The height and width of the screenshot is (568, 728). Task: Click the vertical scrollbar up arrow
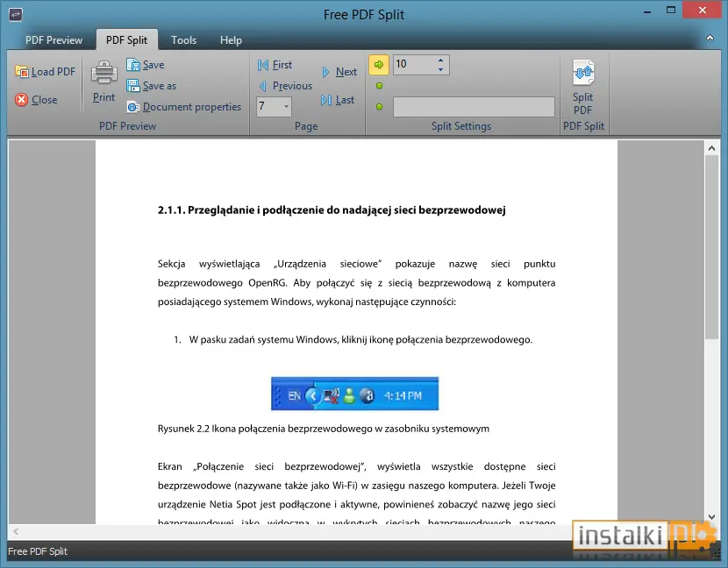711,148
